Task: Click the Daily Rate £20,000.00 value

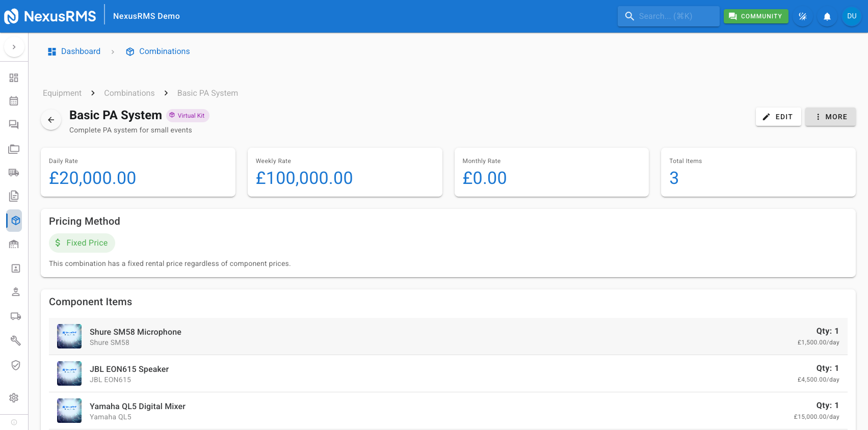Action: pyautogui.click(x=92, y=178)
